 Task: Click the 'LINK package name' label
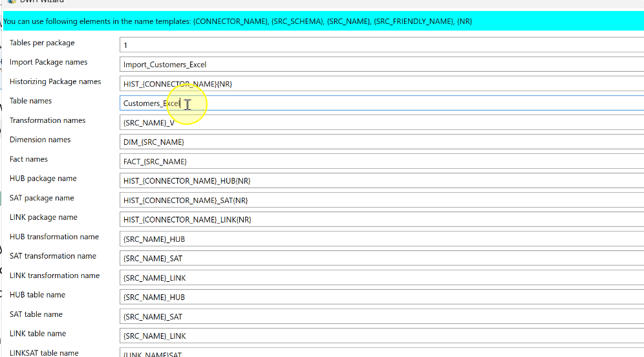point(43,217)
